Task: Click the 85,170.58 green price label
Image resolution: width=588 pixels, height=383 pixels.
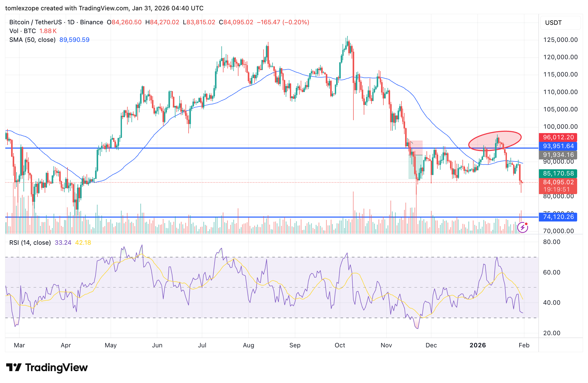Action: click(x=558, y=173)
